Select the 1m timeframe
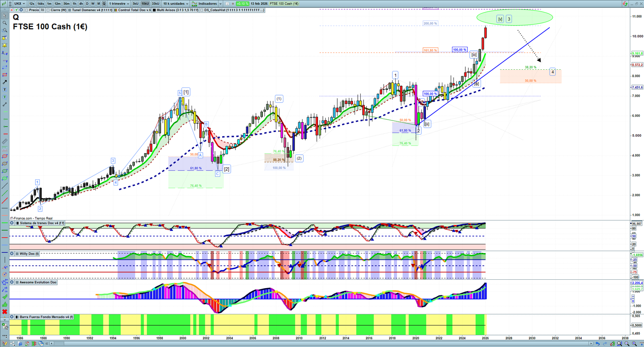Image resolution: width=644 pixels, height=347 pixels. pyautogui.click(x=49, y=4)
